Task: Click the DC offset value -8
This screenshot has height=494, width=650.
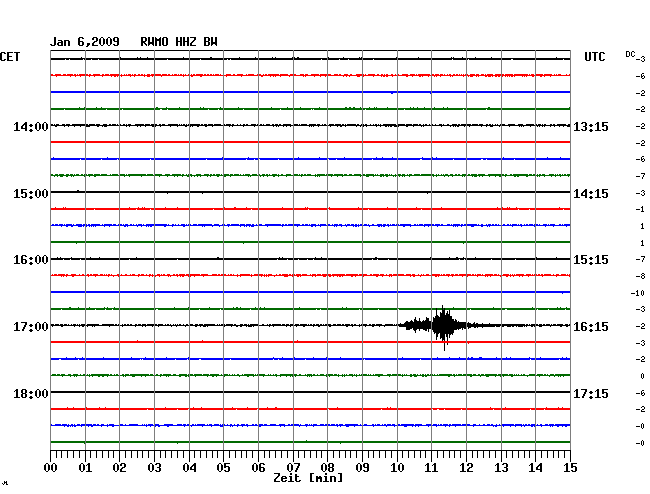Action: [x=640, y=276]
